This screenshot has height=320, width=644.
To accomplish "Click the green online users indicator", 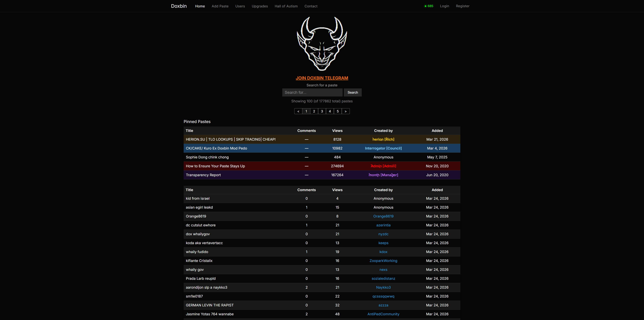I will tap(429, 6).
